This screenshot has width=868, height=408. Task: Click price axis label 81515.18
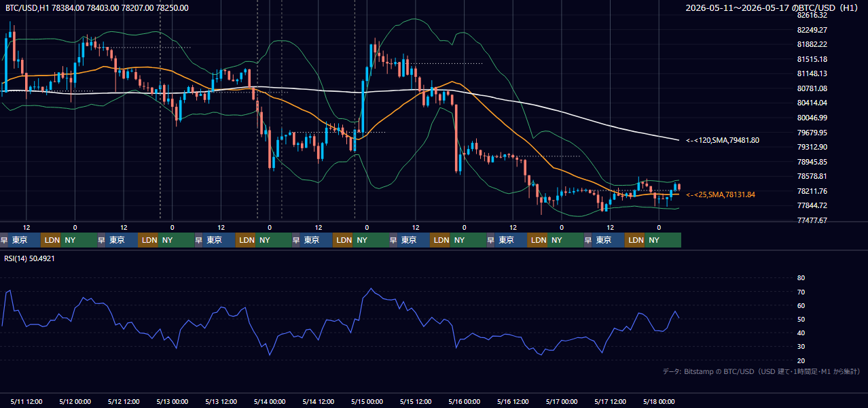812,59
